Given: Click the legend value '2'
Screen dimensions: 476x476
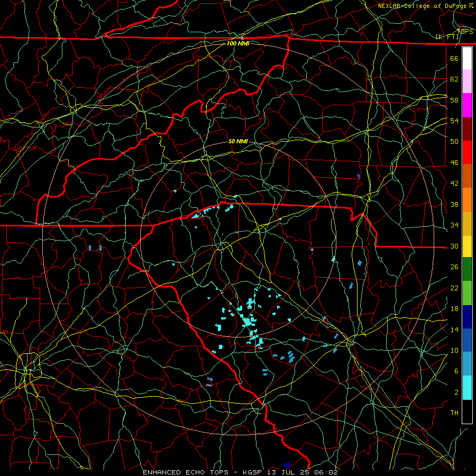Looking at the screenshot, I should coord(456,392).
